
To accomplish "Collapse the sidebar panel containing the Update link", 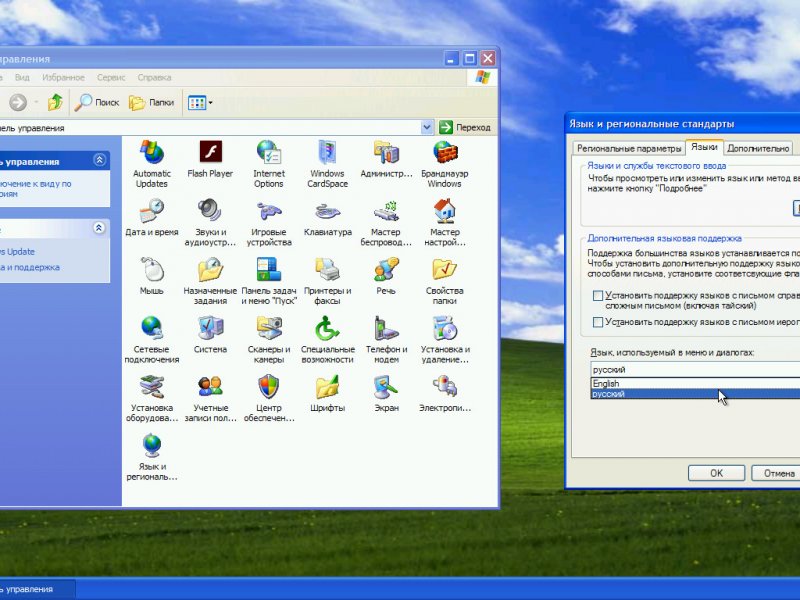I will point(99,228).
